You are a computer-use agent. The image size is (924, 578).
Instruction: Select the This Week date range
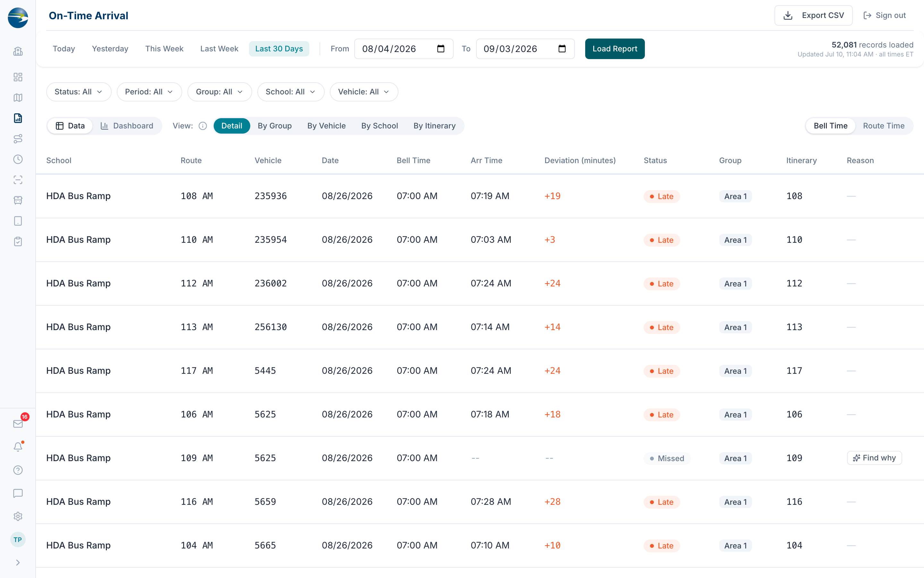coord(164,49)
